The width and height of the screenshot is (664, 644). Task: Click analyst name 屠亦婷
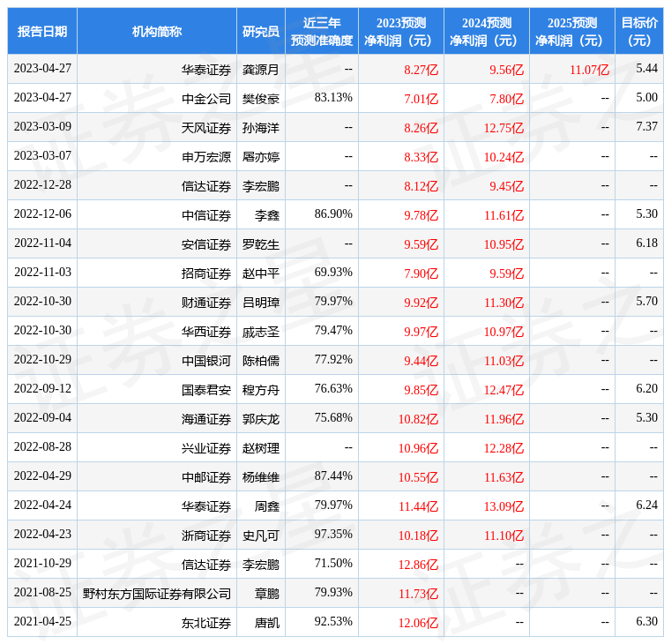pyautogui.click(x=261, y=157)
